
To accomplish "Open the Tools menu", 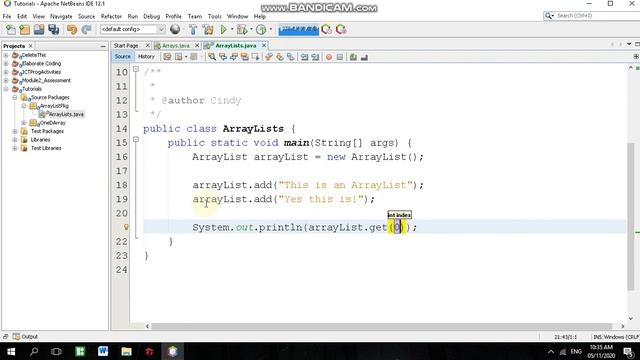I will (214, 16).
